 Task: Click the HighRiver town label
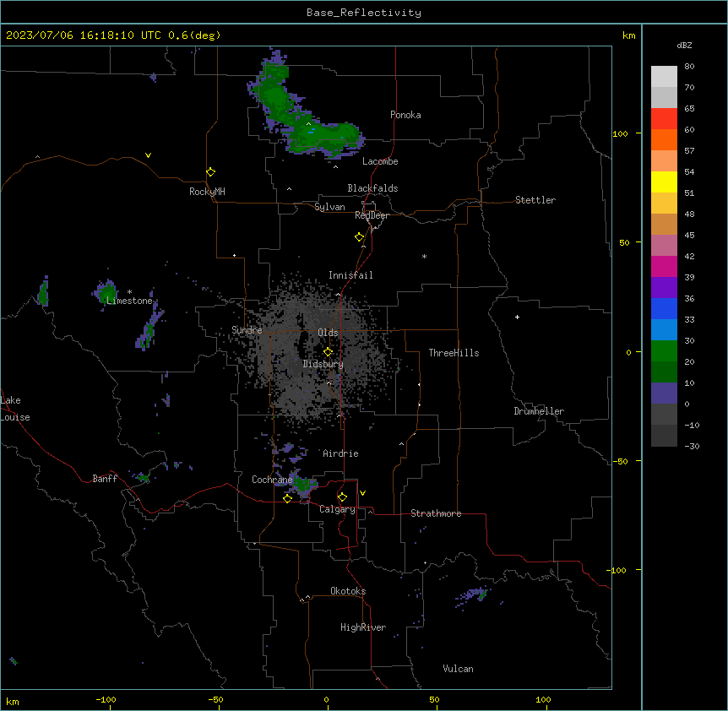[363, 627]
